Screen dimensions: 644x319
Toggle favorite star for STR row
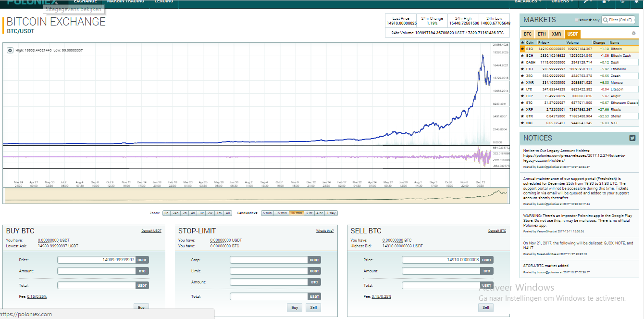coord(523,116)
